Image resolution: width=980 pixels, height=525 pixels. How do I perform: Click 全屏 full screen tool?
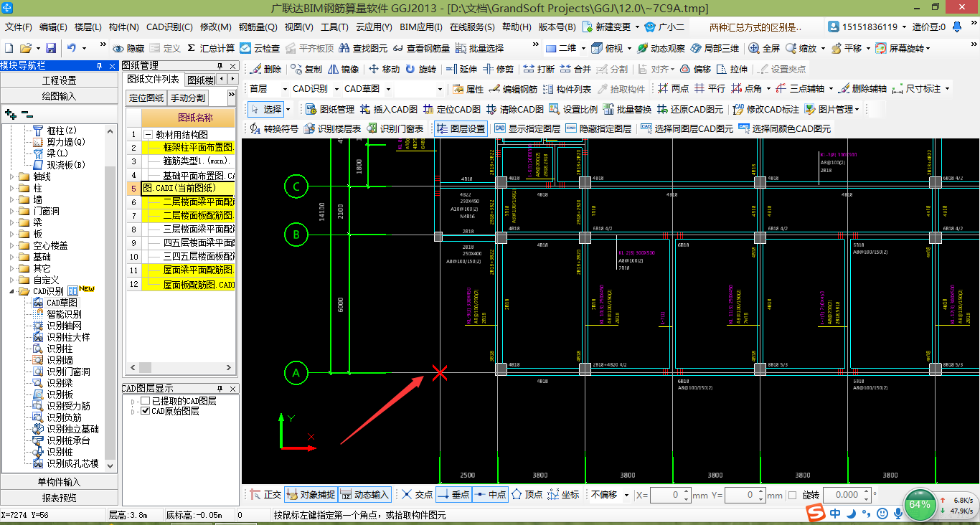pyautogui.click(x=764, y=48)
